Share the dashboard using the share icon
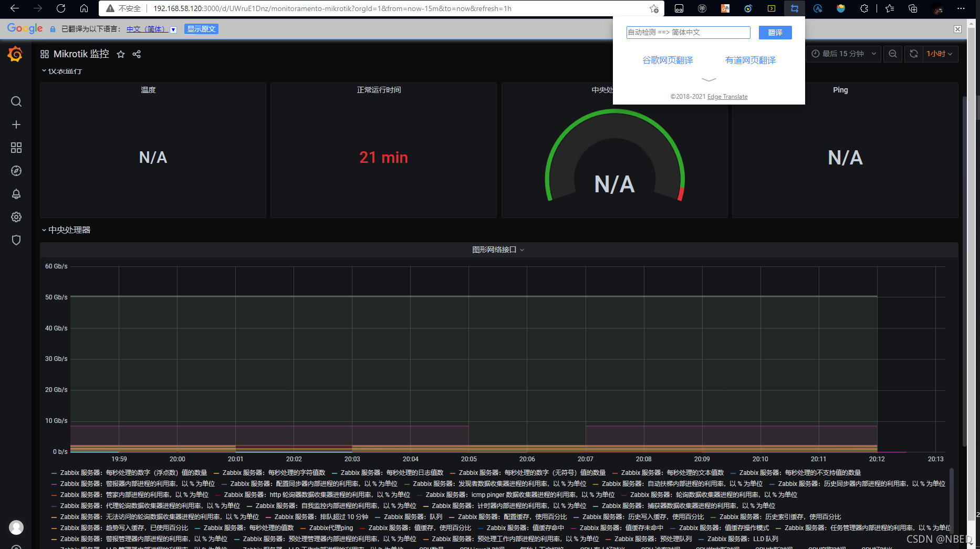The width and height of the screenshot is (980, 549). point(137,54)
